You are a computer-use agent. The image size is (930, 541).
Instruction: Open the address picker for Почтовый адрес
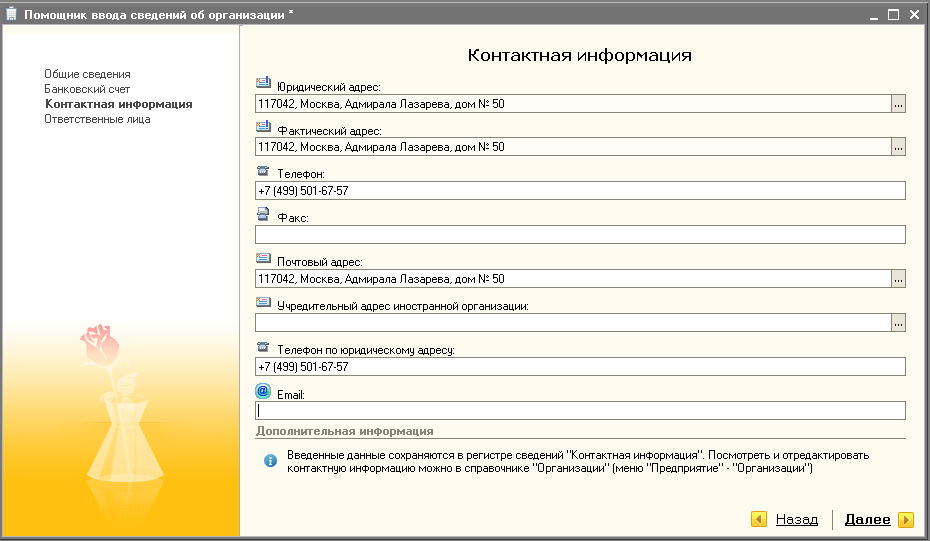pyautogui.click(x=898, y=279)
